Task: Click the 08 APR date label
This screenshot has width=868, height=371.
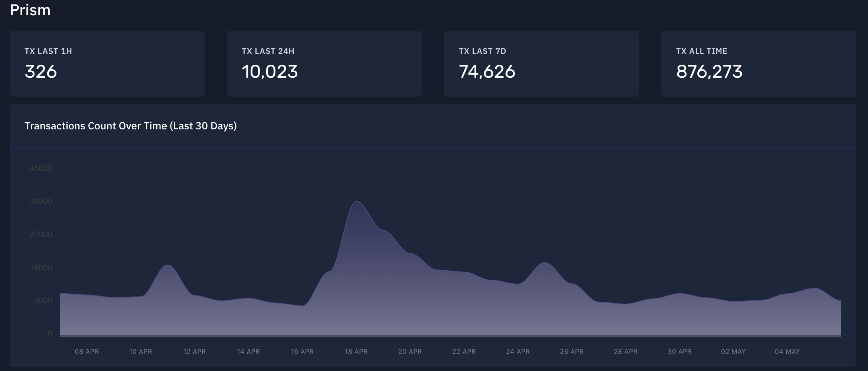Action: [x=87, y=352]
